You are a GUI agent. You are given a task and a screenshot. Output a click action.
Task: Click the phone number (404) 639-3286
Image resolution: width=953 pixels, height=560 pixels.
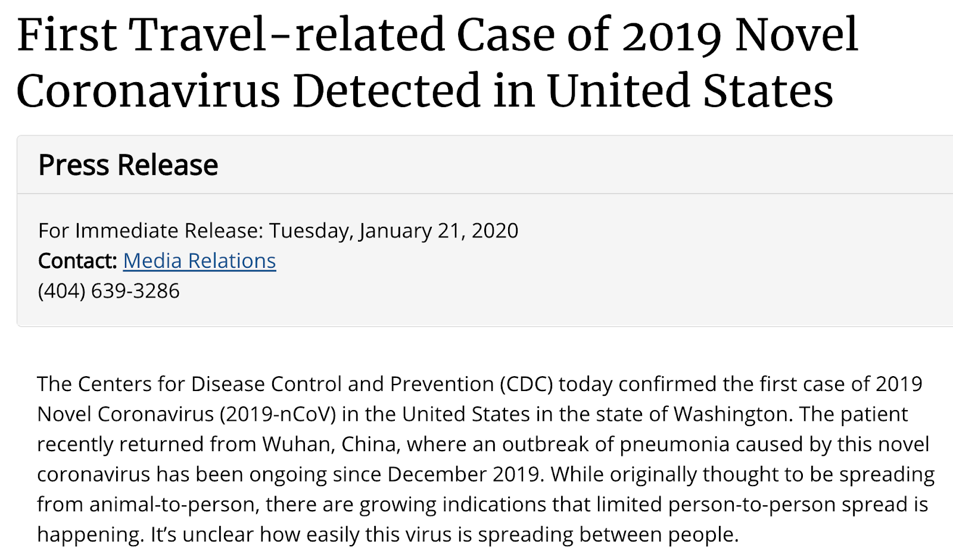(x=108, y=291)
